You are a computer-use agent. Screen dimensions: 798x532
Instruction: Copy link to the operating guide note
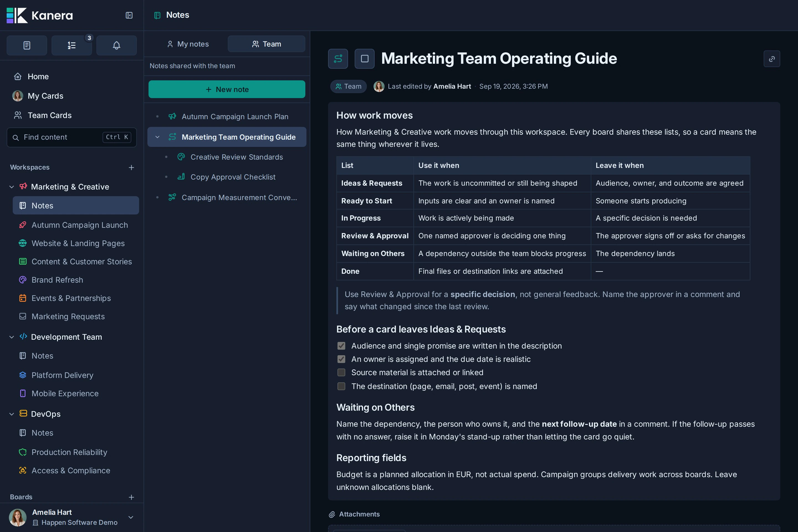click(771, 59)
